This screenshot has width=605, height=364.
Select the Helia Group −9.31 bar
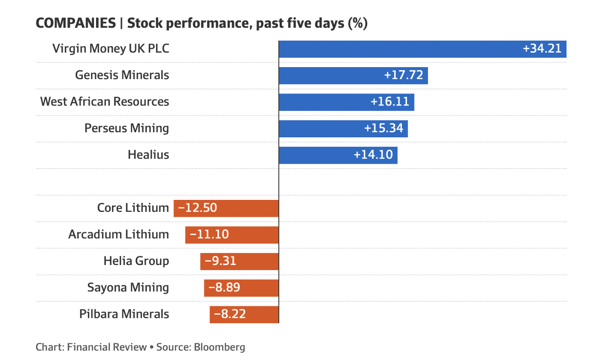239,261
